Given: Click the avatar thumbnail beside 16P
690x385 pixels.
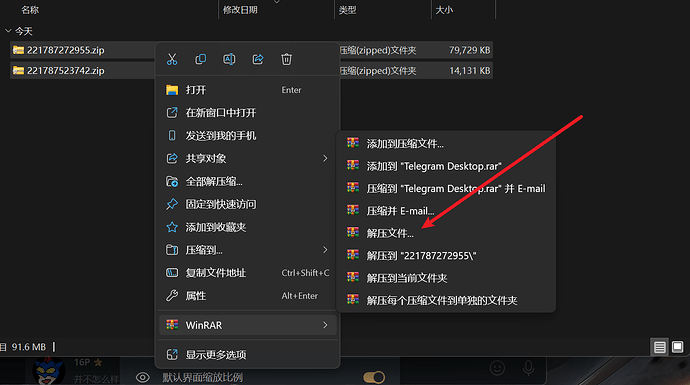Looking at the screenshot, I should 48,371.
